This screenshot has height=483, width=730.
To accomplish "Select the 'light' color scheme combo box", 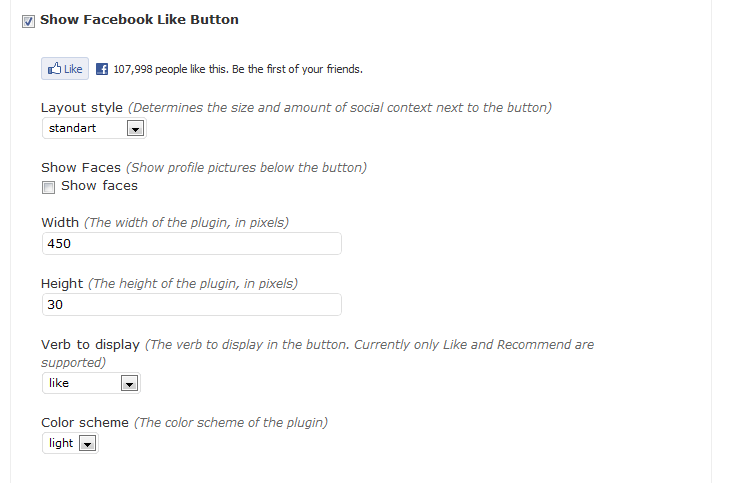I will 70,443.
